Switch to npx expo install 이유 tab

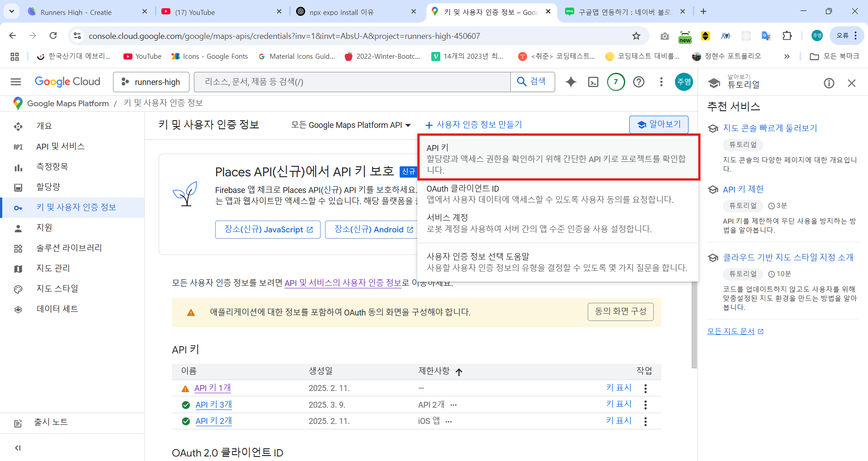[x=356, y=12]
